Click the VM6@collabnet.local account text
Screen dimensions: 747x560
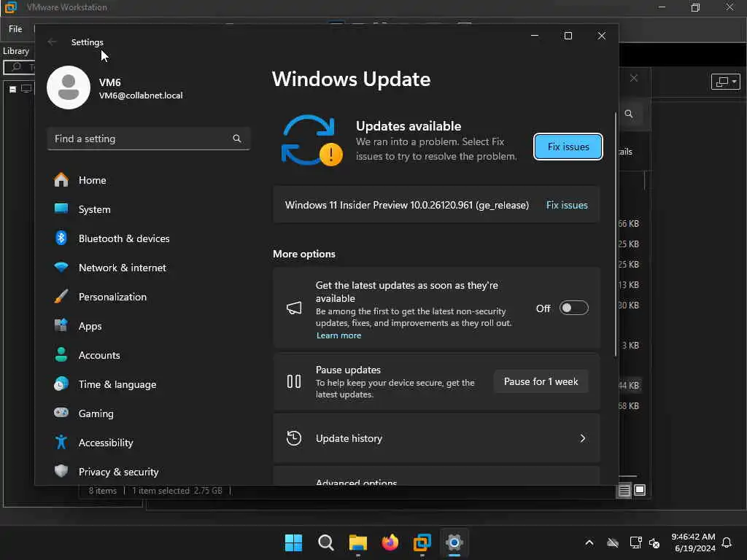pos(141,96)
